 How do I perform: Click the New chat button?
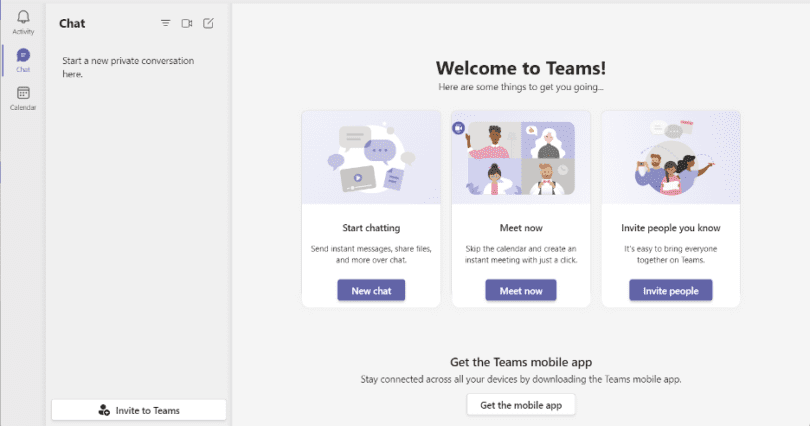point(371,290)
